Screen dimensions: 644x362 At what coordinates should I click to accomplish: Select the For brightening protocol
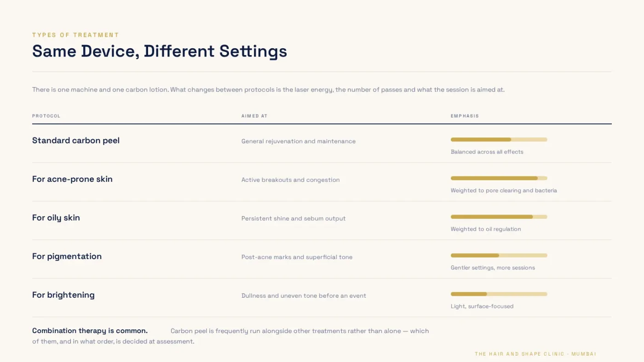click(x=63, y=295)
